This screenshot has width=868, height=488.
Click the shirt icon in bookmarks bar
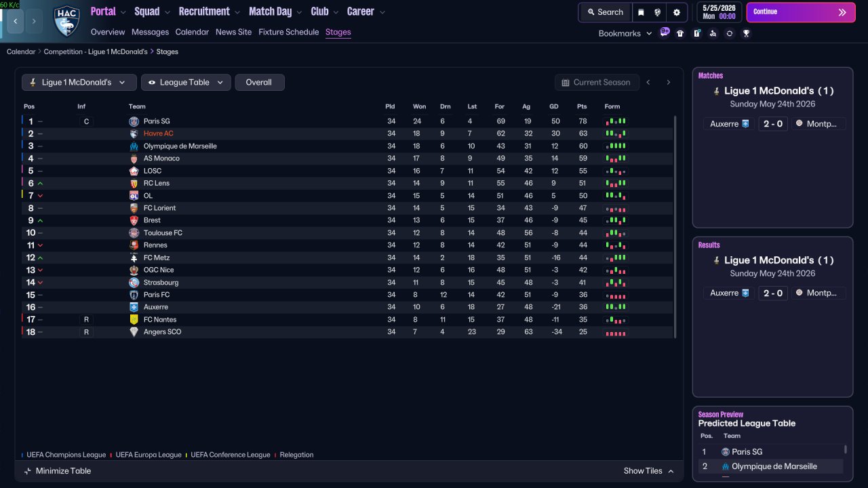tap(680, 33)
